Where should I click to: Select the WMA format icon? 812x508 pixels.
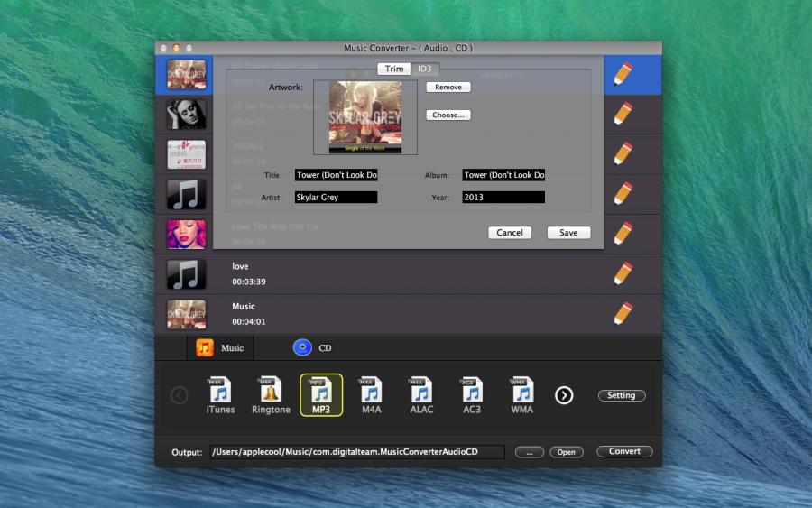(522, 390)
